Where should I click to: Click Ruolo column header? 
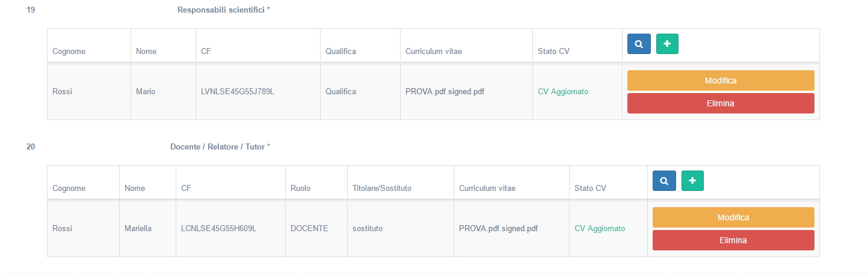300,189
